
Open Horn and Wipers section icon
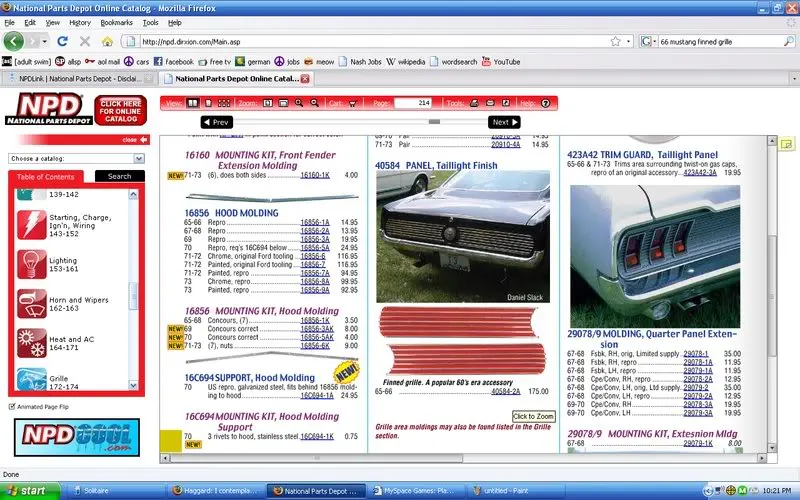pyautogui.click(x=32, y=304)
